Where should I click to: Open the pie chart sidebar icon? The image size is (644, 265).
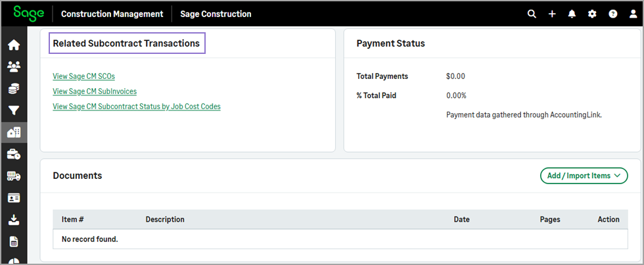[14, 261]
